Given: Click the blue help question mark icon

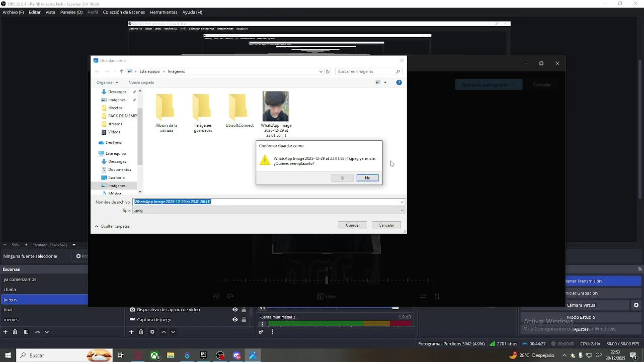Looking at the screenshot, I should 399,82.
